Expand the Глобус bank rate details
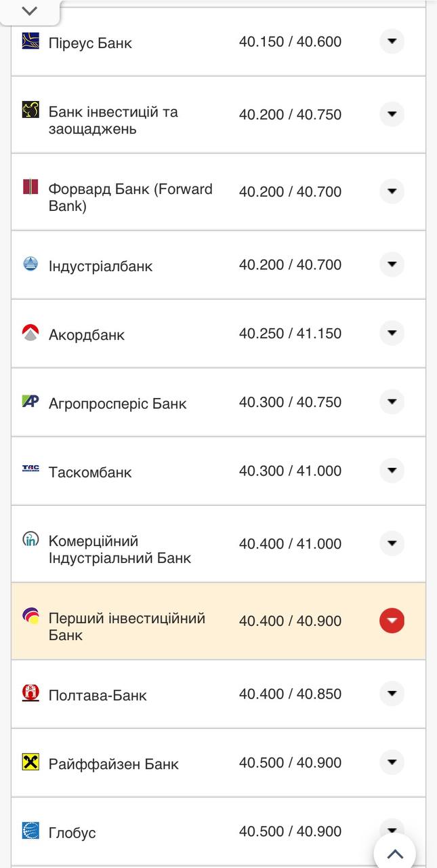437x868 pixels. tap(392, 831)
